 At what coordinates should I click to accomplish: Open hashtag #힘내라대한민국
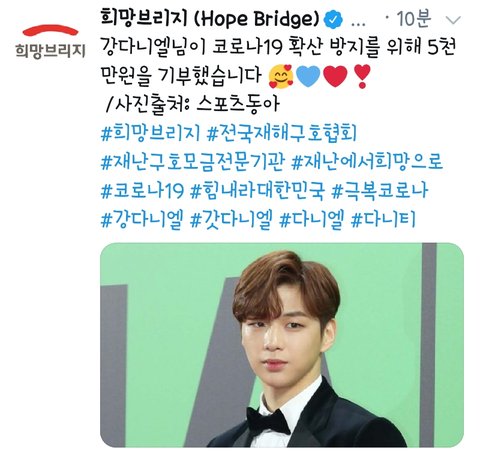(x=257, y=191)
